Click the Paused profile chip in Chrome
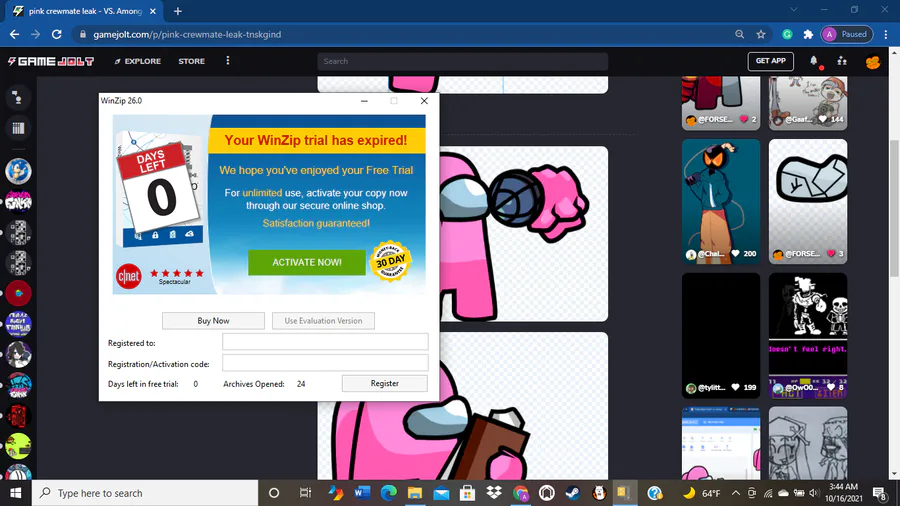The height and width of the screenshot is (506, 900). click(x=847, y=34)
